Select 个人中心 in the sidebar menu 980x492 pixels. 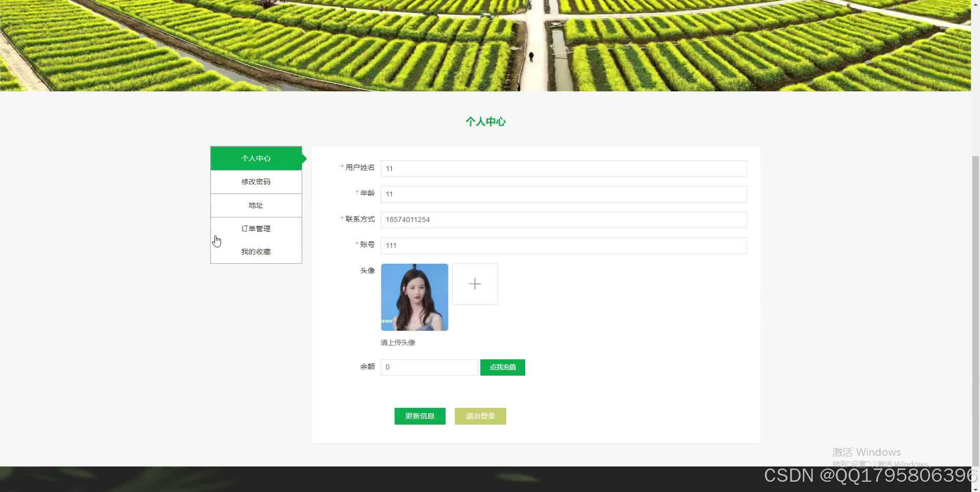[x=256, y=158]
